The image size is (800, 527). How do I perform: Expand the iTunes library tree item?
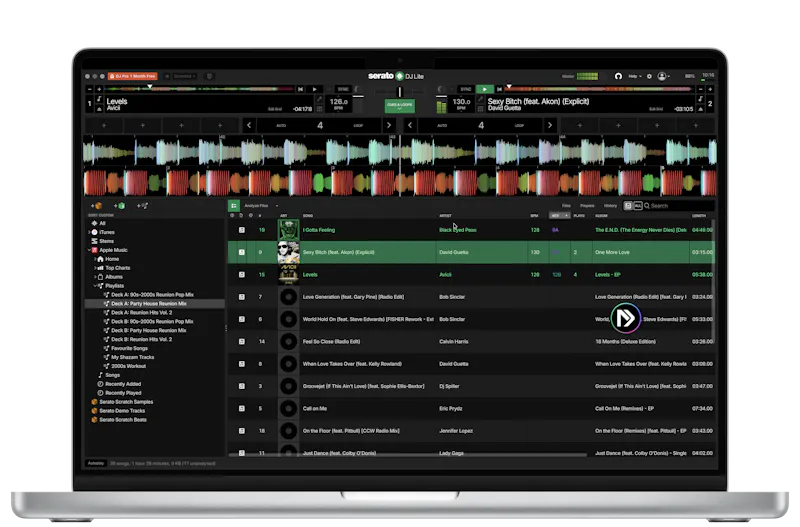coord(90,232)
